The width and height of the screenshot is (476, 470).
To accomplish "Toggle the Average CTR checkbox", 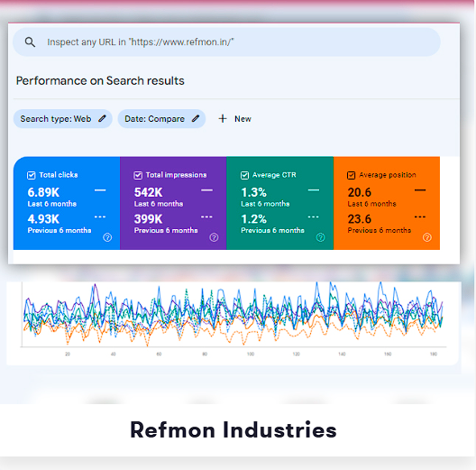I will (x=244, y=175).
